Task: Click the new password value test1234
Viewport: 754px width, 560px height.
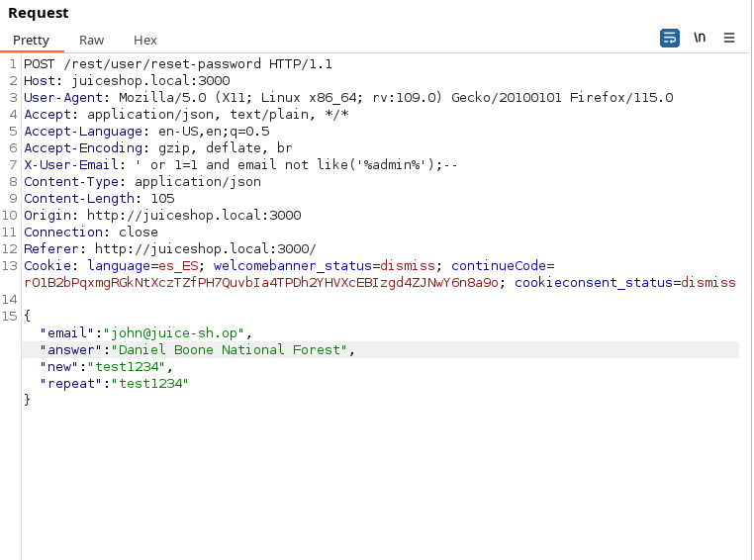Action: pos(127,367)
